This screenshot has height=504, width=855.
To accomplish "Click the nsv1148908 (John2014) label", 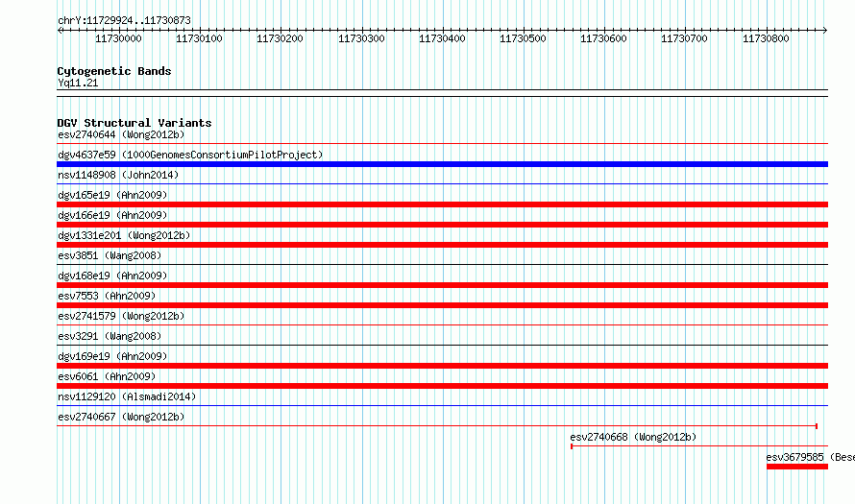I will point(118,175).
